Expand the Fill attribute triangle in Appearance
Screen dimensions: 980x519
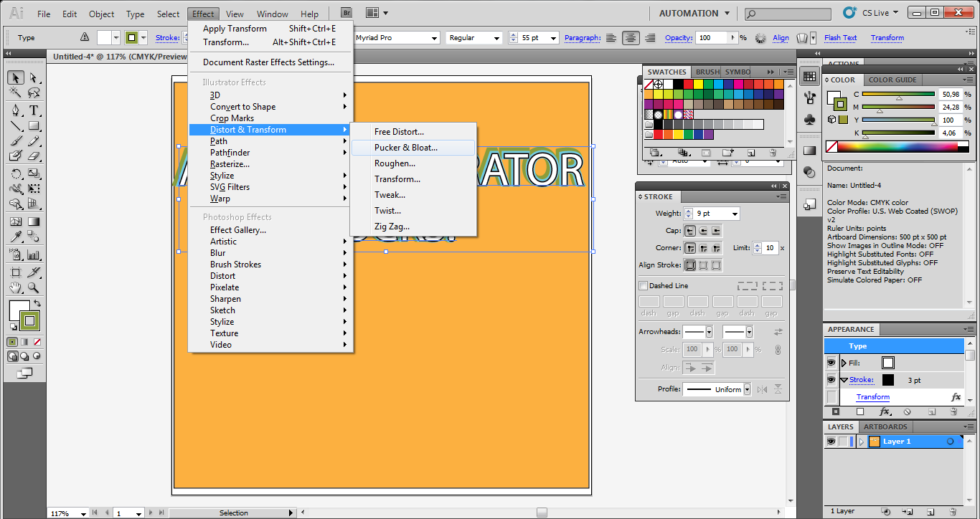click(x=844, y=363)
